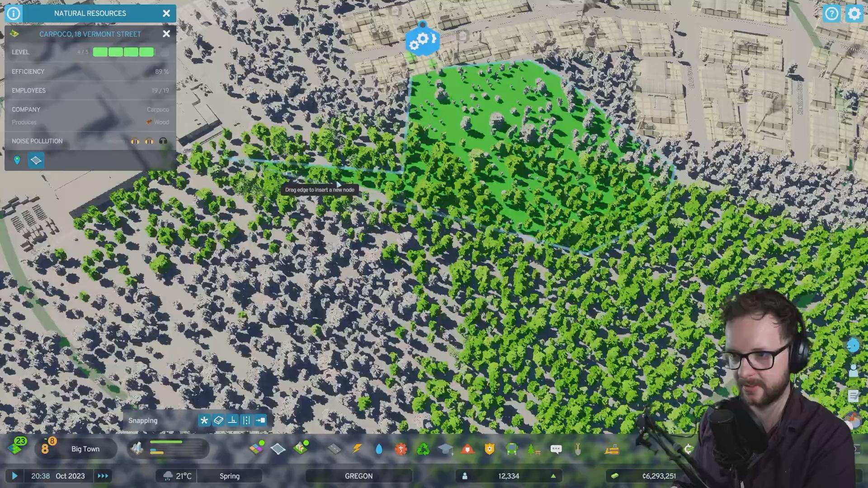
Task: Close the Carpoco 18 Vermont Street panel
Action: (x=166, y=34)
